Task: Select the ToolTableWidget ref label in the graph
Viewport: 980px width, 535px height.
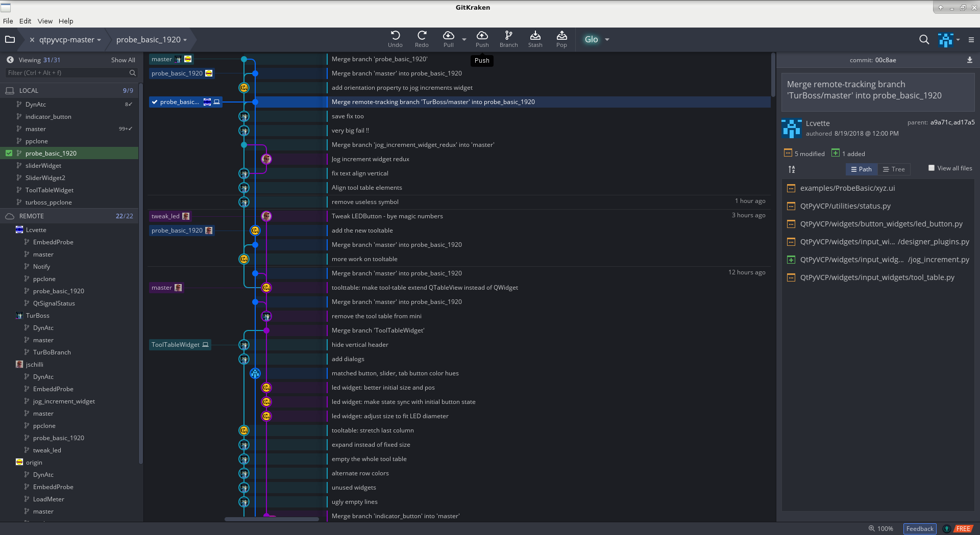Action: pyautogui.click(x=180, y=345)
